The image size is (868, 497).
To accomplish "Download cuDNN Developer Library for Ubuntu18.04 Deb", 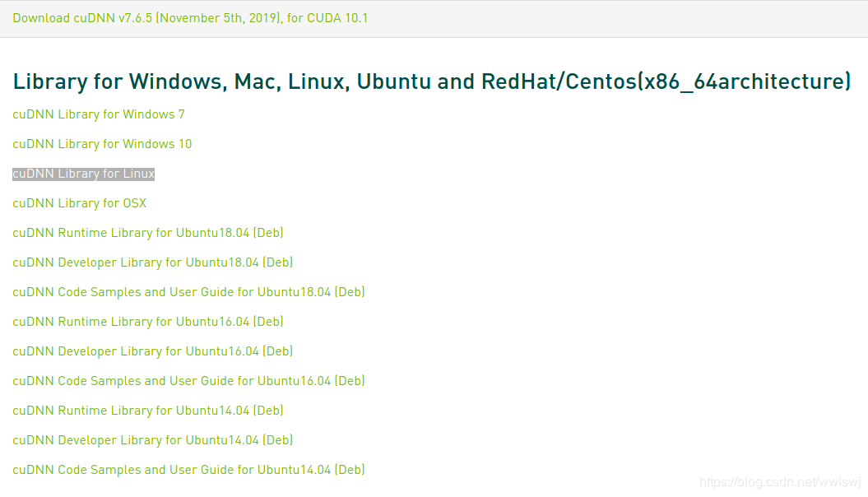I will click(152, 262).
